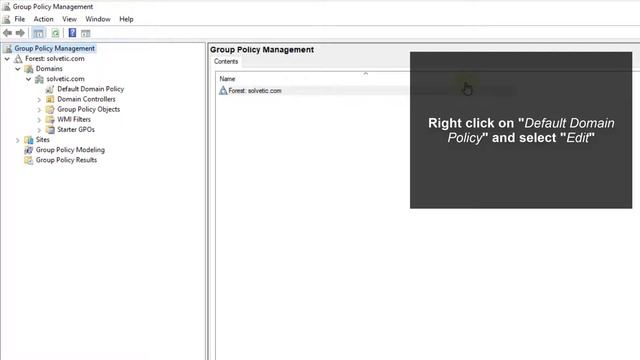This screenshot has width=640, height=360.
Task: Select Group Policy Objects in tree
Action: coord(89,109)
